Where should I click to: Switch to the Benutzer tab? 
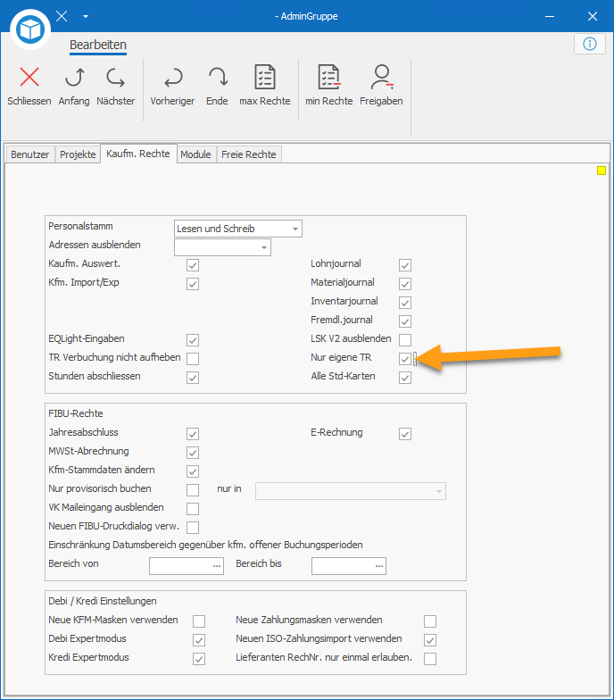pos(30,154)
